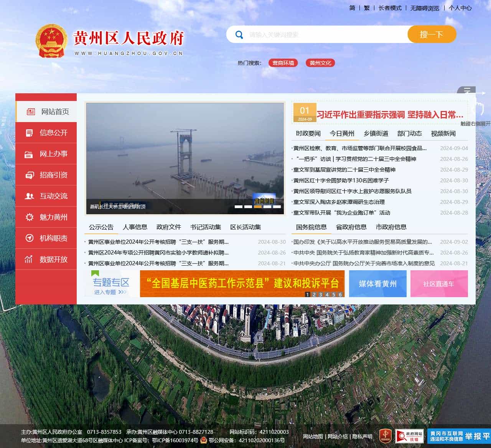This screenshot has height=448, width=491.
Task: Click the 网上办事 sidebar icon
Action: [x=29, y=154]
